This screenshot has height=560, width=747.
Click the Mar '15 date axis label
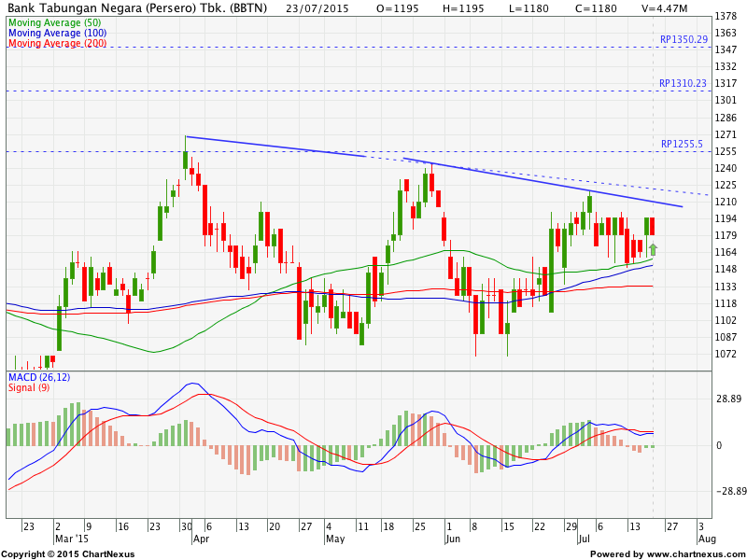[x=72, y=539]
